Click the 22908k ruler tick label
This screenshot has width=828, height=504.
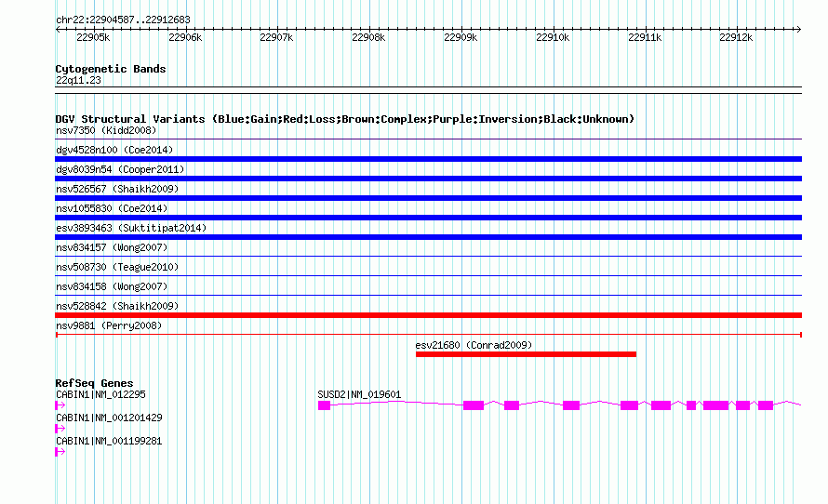tap(368, 37)
